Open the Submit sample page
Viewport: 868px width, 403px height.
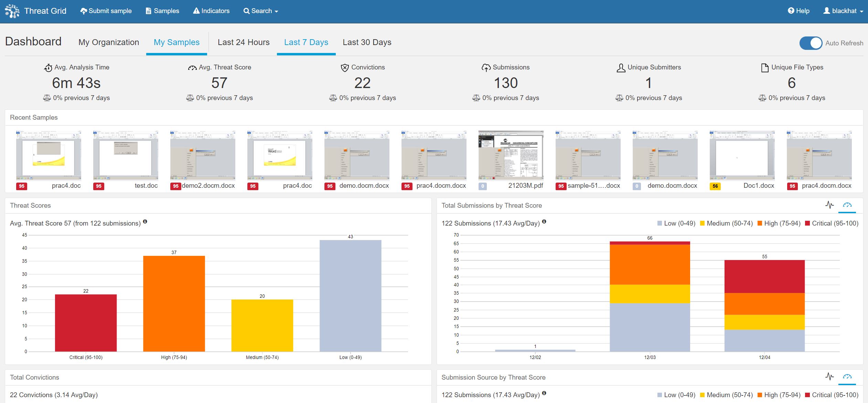[106, 11]
